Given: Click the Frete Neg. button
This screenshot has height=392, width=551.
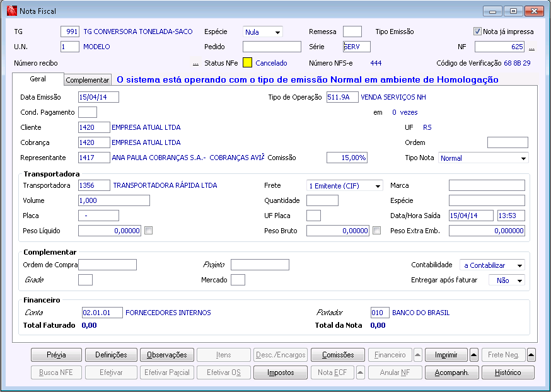Looking at the screenshot, I should (504, 355).
